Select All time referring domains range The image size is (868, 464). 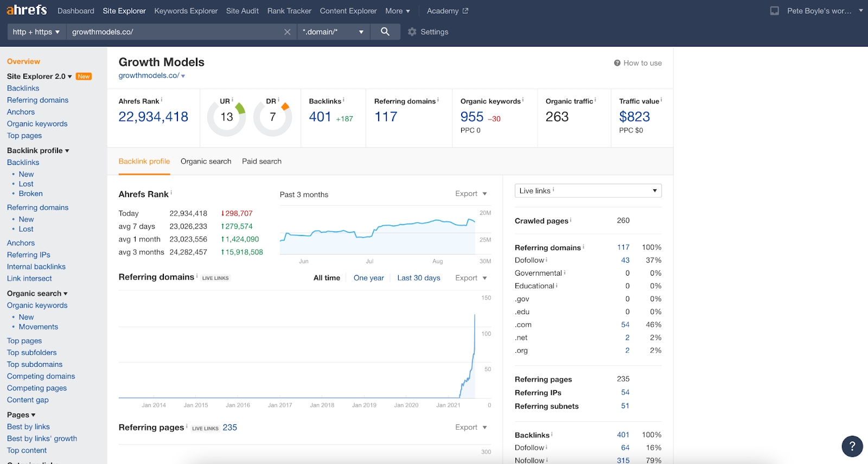[327, 278]
